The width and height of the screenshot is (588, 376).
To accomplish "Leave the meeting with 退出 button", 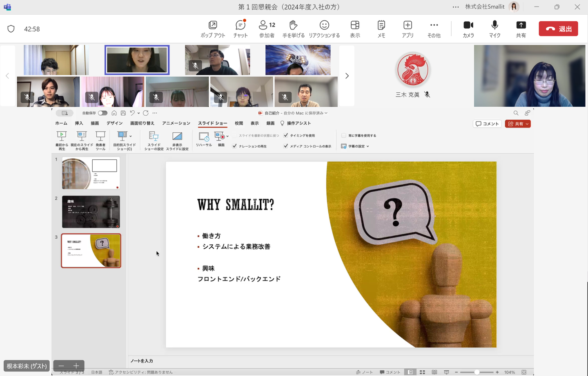I will click(x=558, y=29).
